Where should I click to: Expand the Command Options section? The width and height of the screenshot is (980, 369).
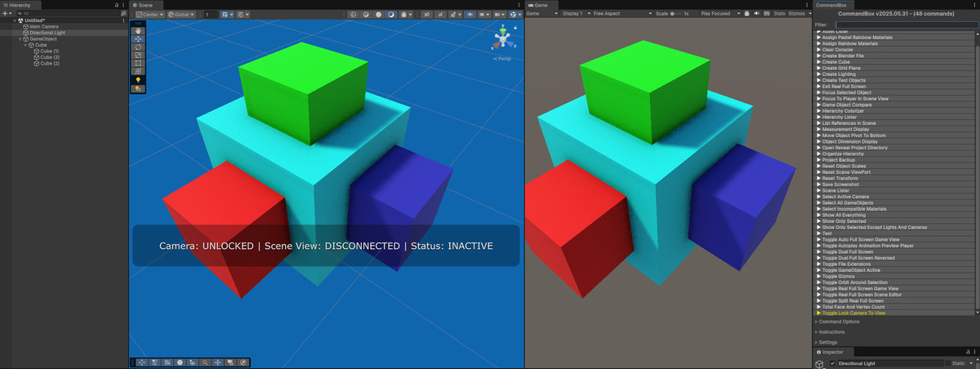click(x=839, y=322)
